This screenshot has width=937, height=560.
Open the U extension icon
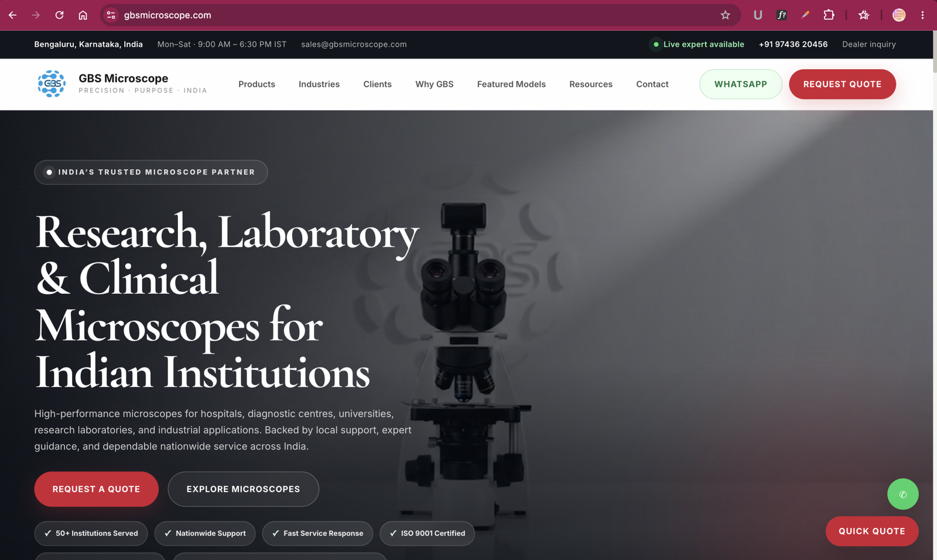point(758,15)
